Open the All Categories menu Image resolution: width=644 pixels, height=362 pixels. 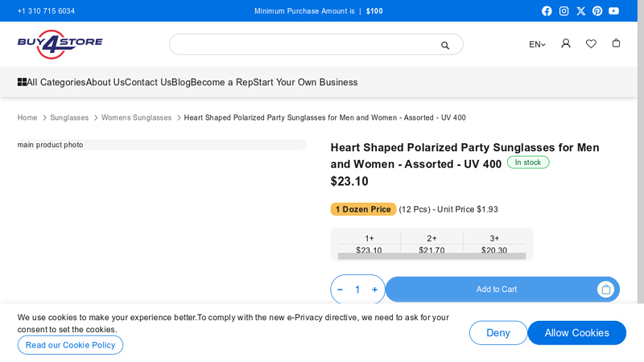click(52, 82)
